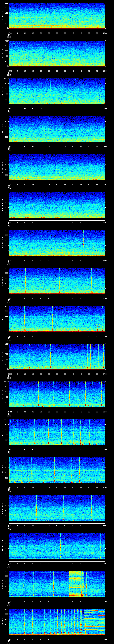The height and width of the screenshot is (644, 114).
Task: Click the 3:23:00 start time label
Action: 9,260
